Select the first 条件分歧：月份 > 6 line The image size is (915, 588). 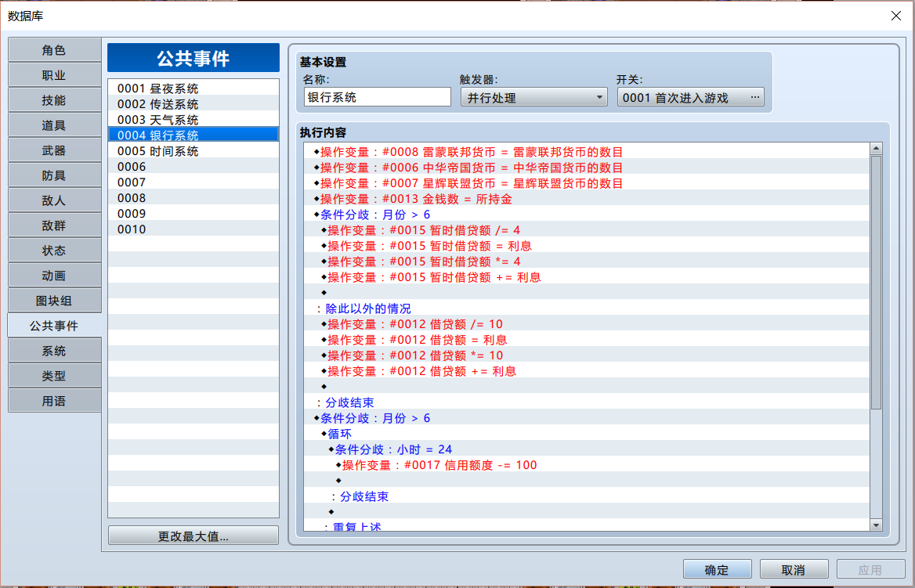pos(587,215)
